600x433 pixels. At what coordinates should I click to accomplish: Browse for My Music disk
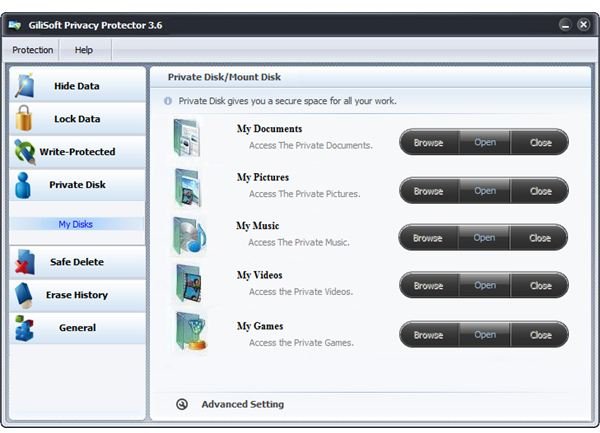tap(428, 238)
